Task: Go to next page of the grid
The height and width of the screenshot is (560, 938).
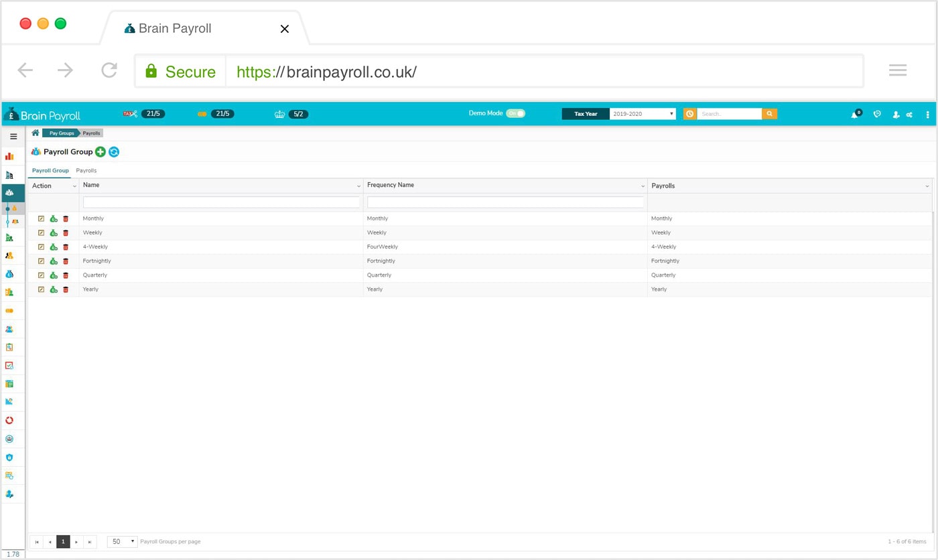Action: click(x=76, y=542)
